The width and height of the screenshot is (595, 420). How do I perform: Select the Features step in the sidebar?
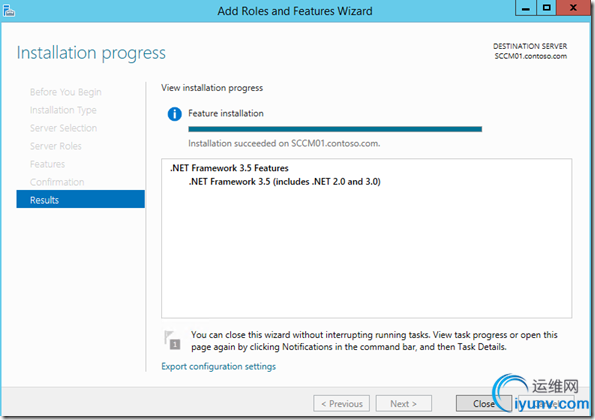pyautogui.click(x=47, y=164)
